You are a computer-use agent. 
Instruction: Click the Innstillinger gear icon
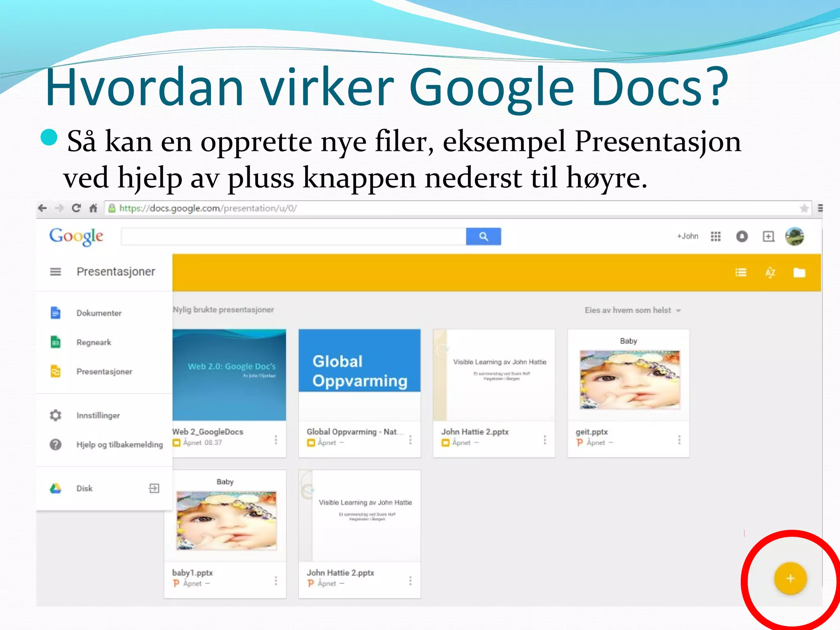[55, 415]
